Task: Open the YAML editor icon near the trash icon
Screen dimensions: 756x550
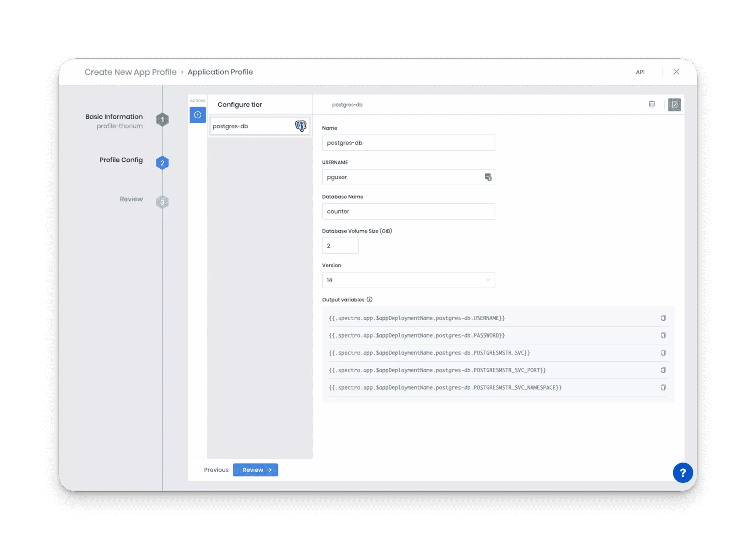Action: point(674,105)
